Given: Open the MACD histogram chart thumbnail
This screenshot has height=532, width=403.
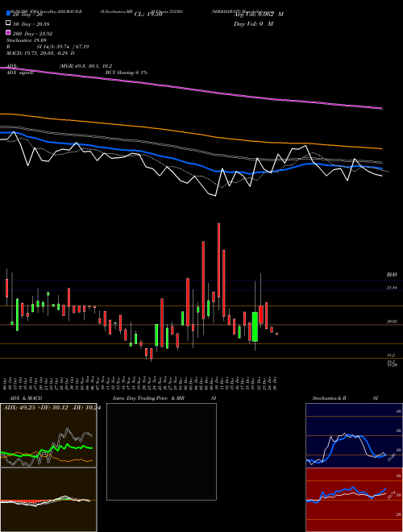Looking at the screenshot, I should (x=48, y=500).
